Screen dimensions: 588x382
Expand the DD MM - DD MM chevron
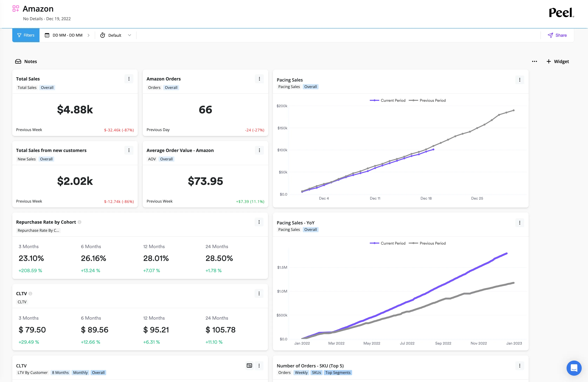88,35
